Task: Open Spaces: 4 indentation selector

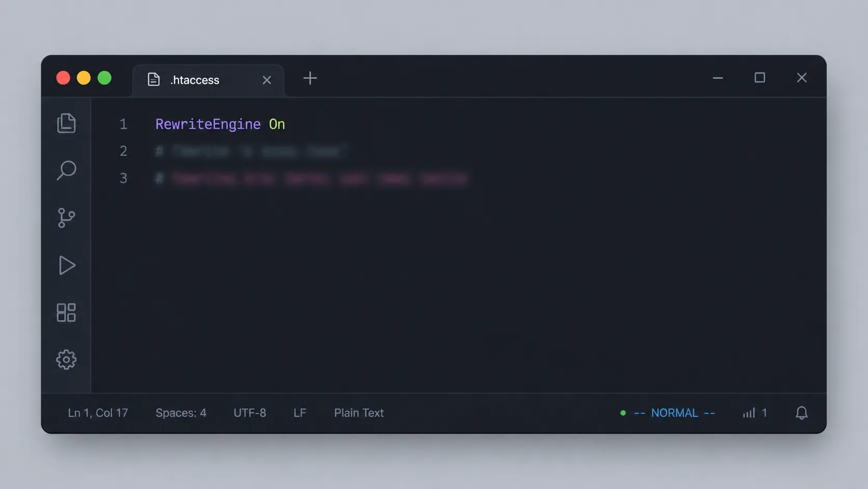Action: pyautogui.click(x=181, y=413)
